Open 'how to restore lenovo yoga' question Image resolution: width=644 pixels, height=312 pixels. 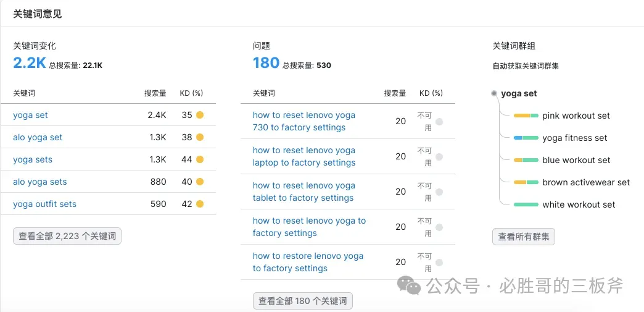click(x=308, y=262)
